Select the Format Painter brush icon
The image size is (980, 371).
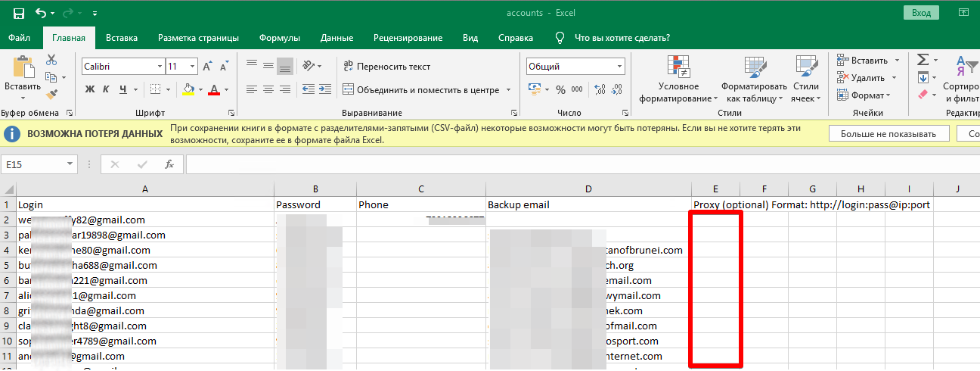pos(51,95)
